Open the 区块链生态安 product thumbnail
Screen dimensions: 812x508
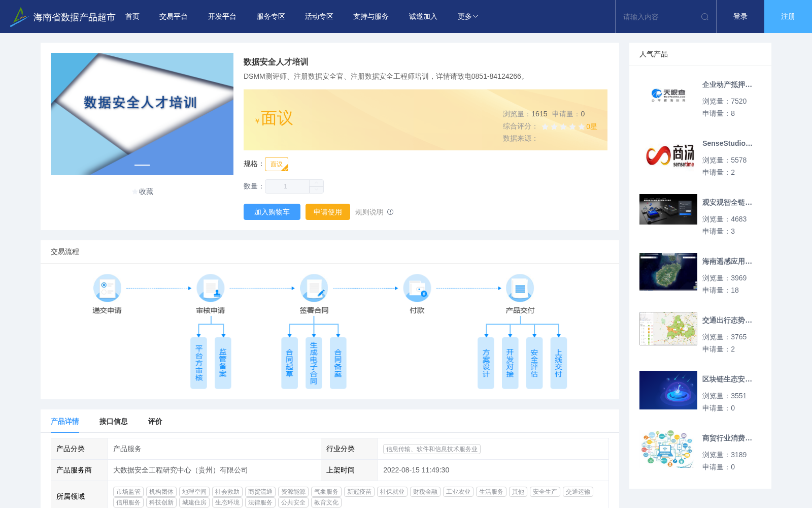[668, 390]
